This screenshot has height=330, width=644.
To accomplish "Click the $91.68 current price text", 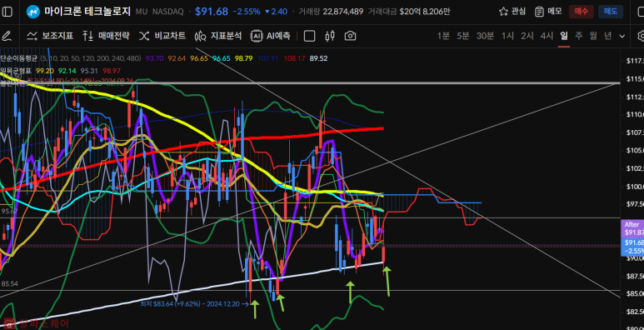I will point(212,12).
